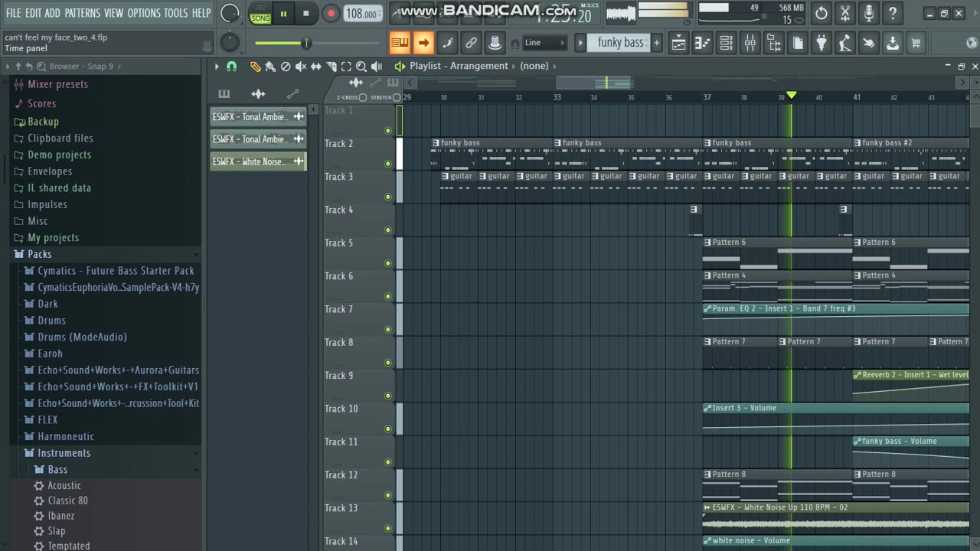This screenshot has width=980, height=551.
Task: Click the note blend recording icon
Action: click(x=447, y=43)
